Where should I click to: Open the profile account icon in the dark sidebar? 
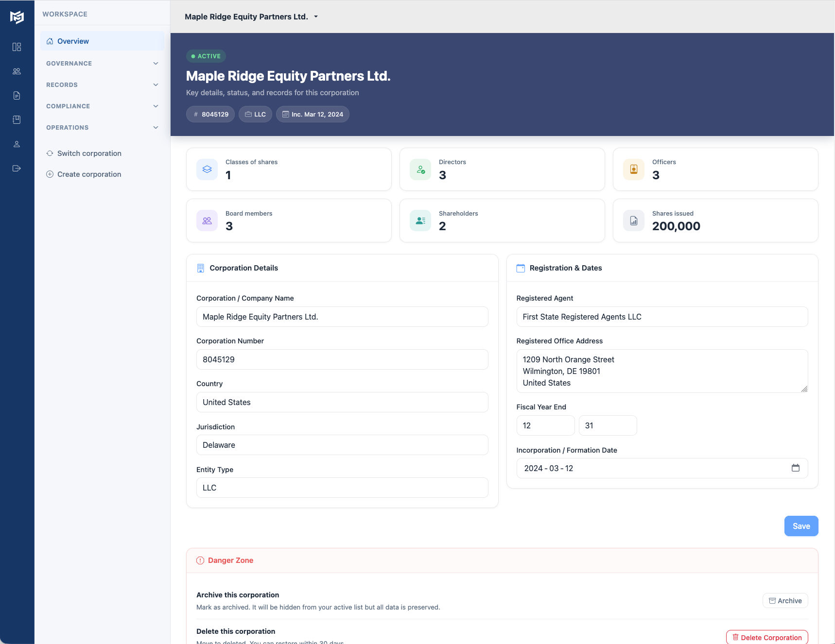17,143
